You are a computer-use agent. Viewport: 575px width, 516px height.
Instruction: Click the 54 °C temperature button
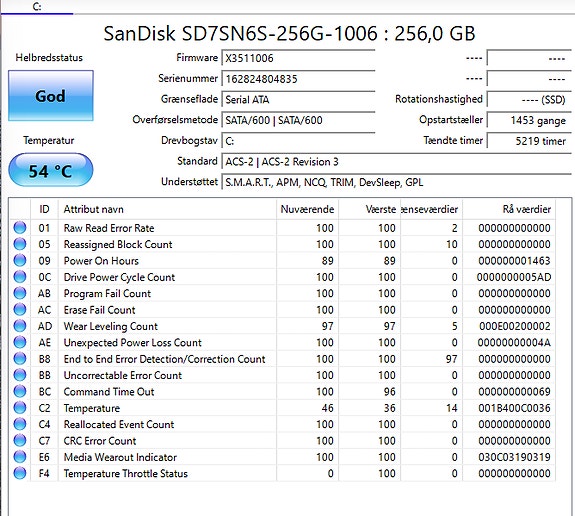(x=51, y=170)
